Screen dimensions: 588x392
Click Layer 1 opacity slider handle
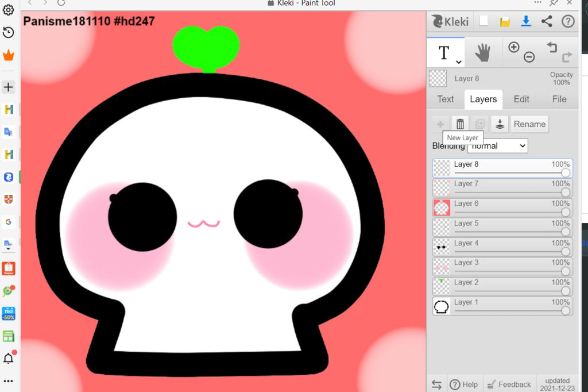566,310
